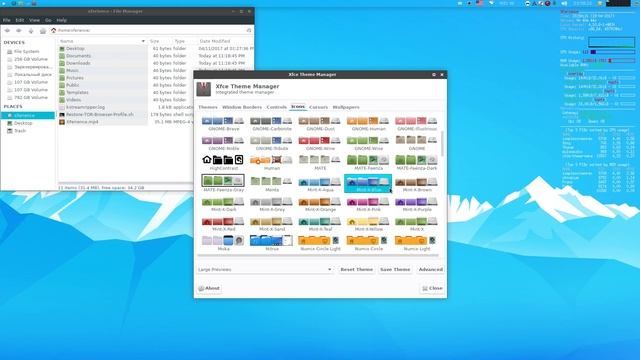The image size is (640, 360).
Task: Open the Themes tab in Theme Manager
Action: coord(208,107)
